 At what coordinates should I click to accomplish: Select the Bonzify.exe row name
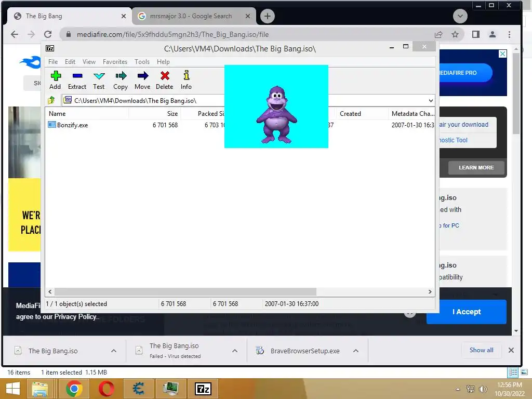pyautogui.click(x=72, y=125)
